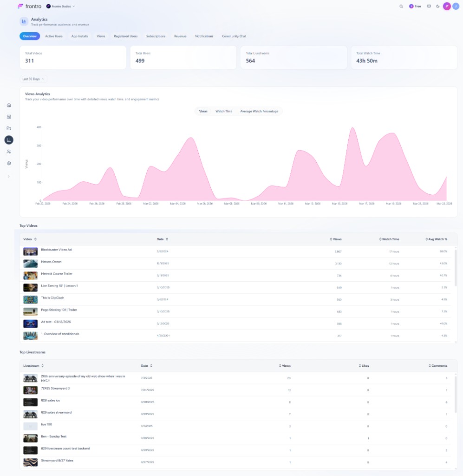Open the Last 30 Days date range dropdown
The image size is (463, 476).
(x=33, y=79)
